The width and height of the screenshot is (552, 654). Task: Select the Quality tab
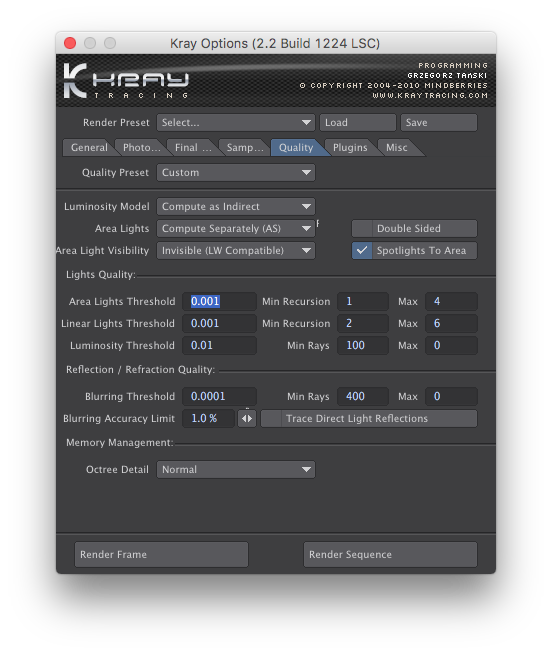[296, 148]
